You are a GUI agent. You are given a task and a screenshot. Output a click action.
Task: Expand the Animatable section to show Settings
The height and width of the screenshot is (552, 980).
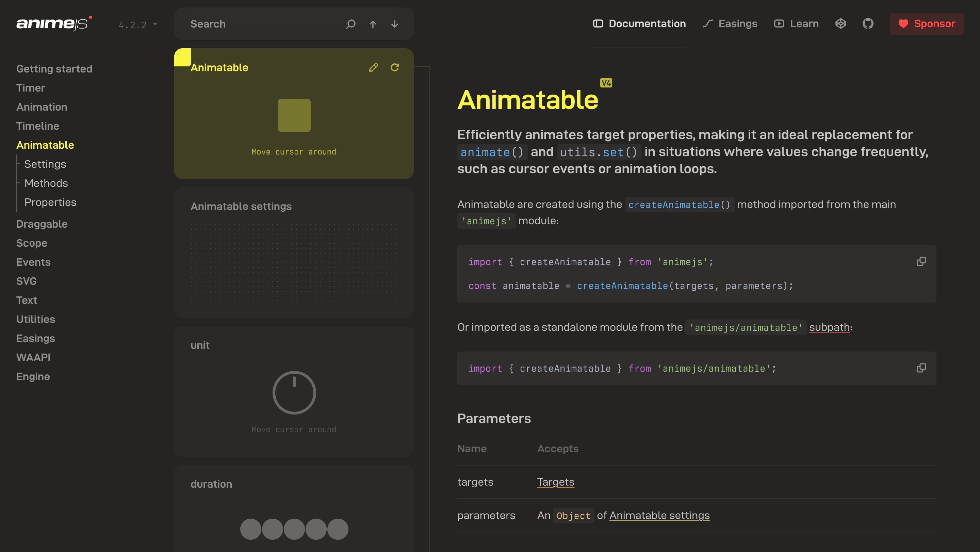pos(45,145)
